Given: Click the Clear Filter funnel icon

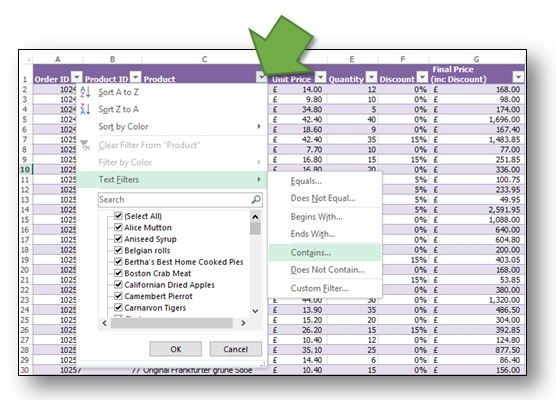Looking at the screenshot, I should pyautogui.click(x=85, y=145).
